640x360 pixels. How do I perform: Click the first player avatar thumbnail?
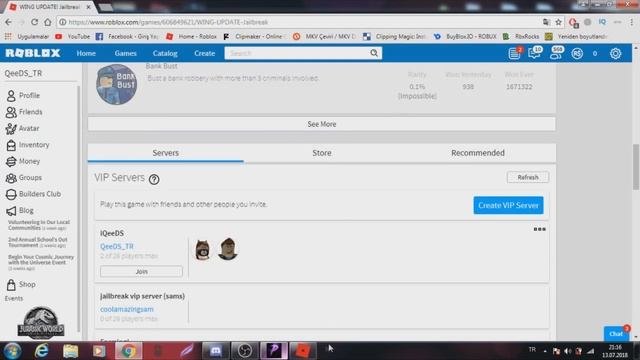coord(202,250)
